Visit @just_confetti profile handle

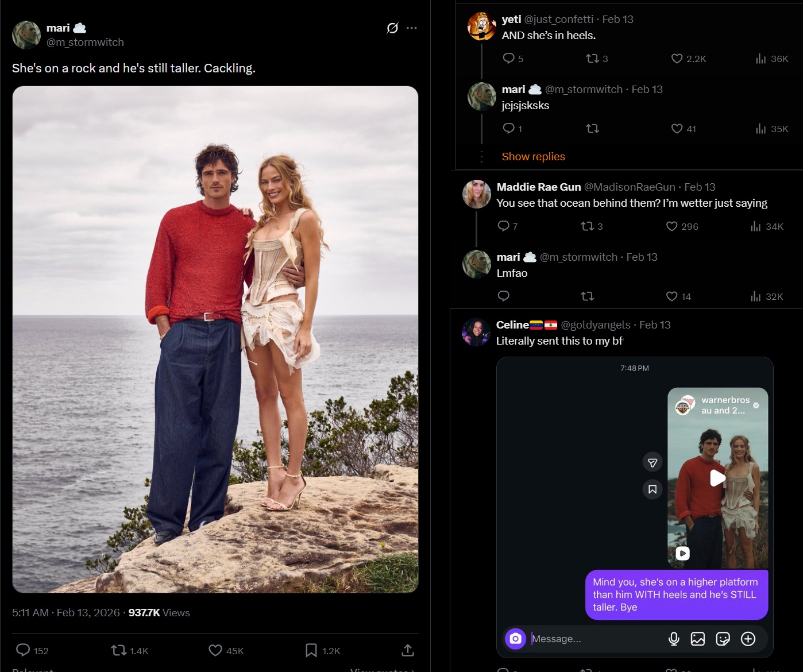click(559, 19)
